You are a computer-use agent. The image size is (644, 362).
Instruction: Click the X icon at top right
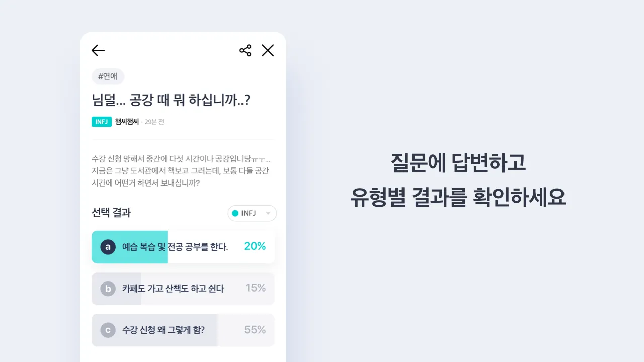click(x=268, y=50)
